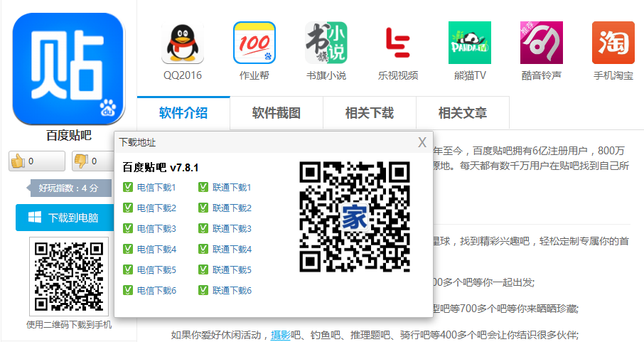Click the 熊猫TV label text
This screenshot has width=644, height=342.
click(x=470, y=75)
